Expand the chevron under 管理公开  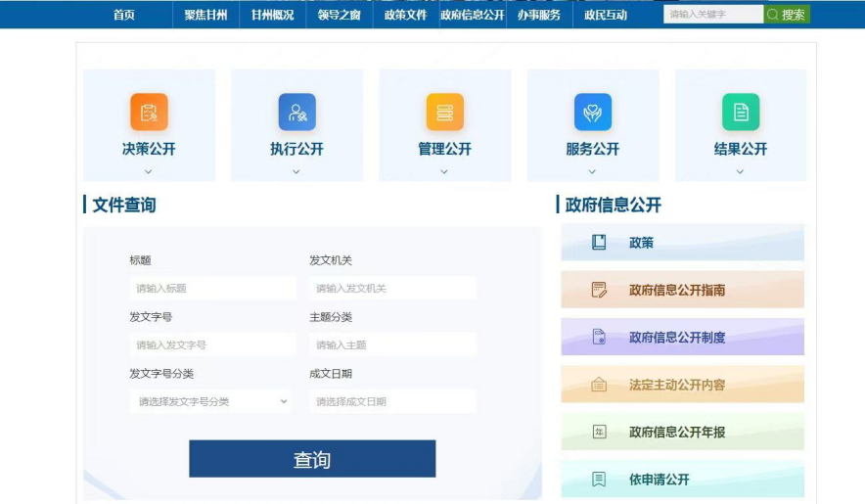[444, 171]
